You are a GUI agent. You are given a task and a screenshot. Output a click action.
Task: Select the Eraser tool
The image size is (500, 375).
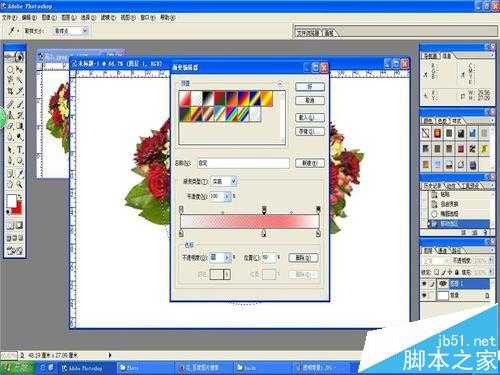click(x=10, y=126)
